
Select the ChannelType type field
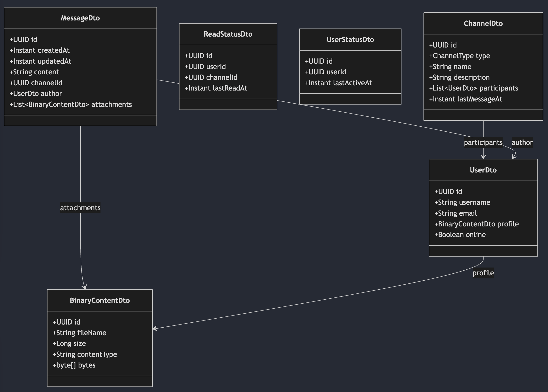[x=459, y=56]
